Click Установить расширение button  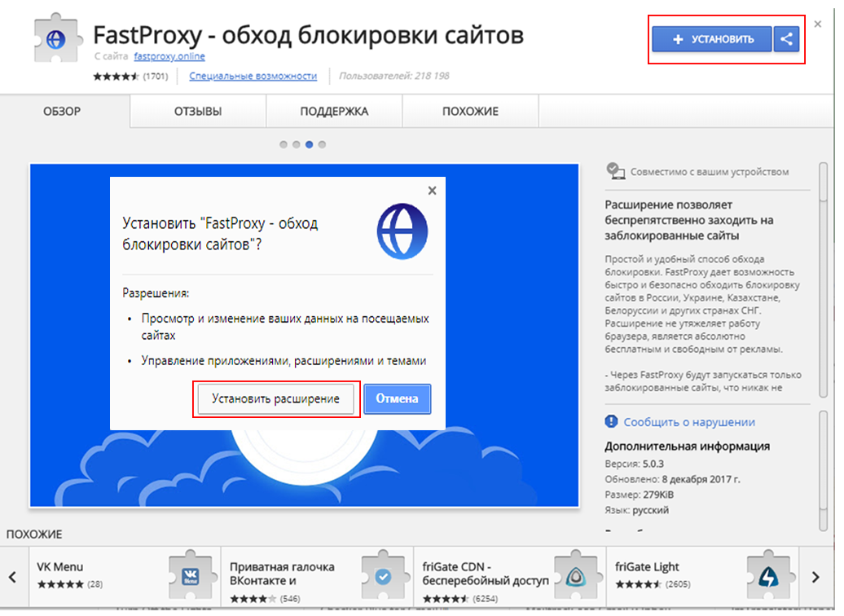tap(275, 399)
